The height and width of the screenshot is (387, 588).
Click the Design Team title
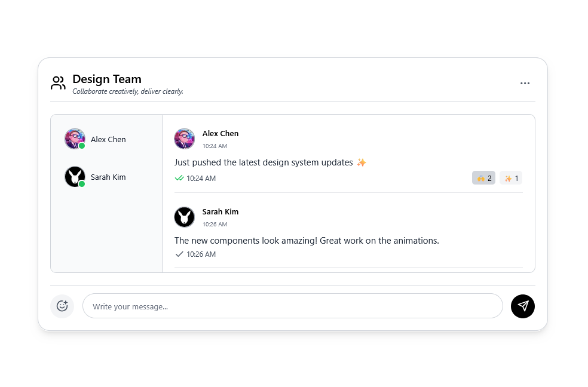(x=107, y=79)
